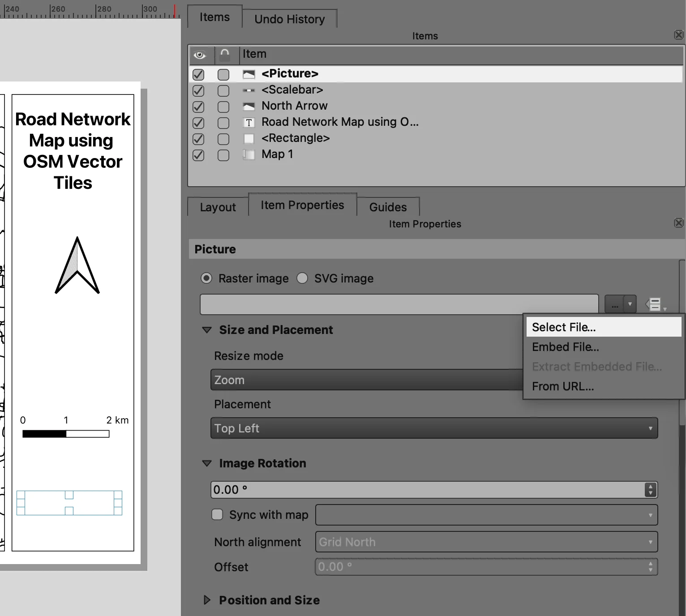Hide the Rectangle item via its visibility checkbox
The height and width of the screenshot is (616, 686).
coord(198,139)
